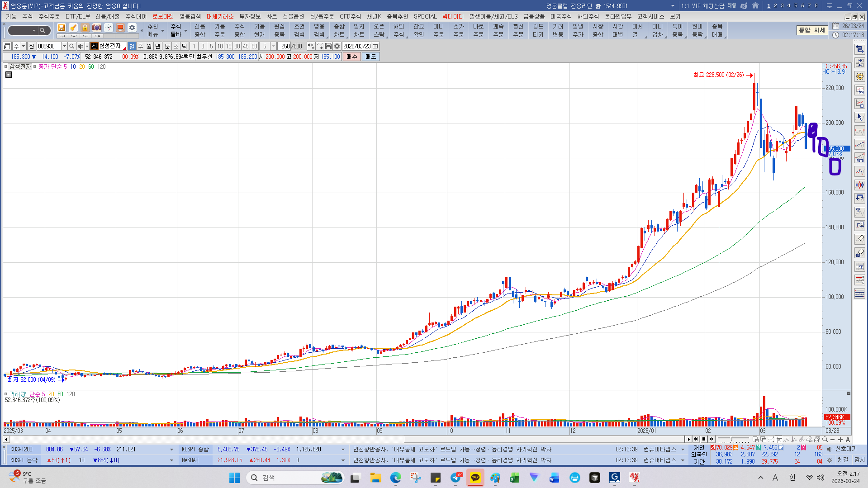Expand the sound speaker options dropdown

pyautogui.click(x=87, y=46)
